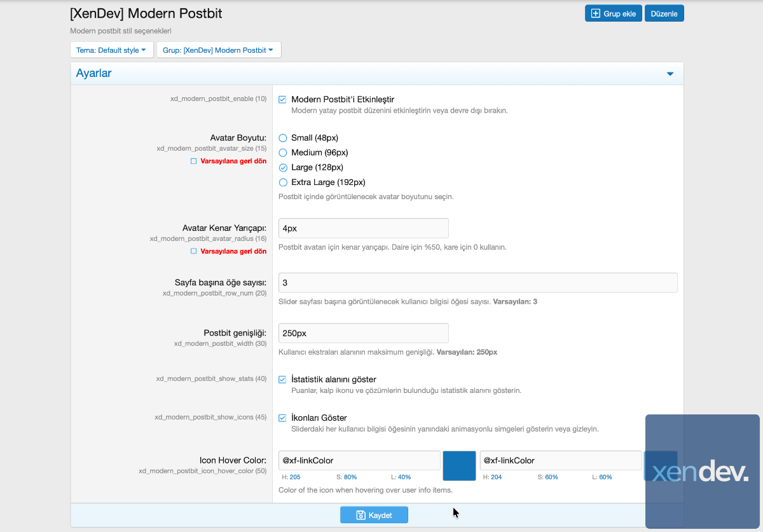The width and height of the screenshot is (763, 532).
Task: Check Varsayılana geri dön for avatar size
Action: pyautogui.click(x=194, y=161)
